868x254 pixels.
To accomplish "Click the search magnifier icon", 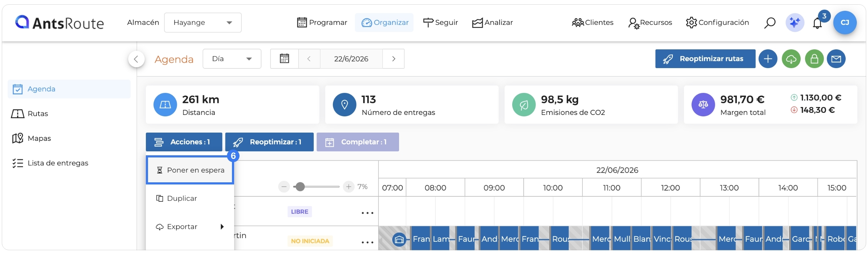I will coord(770,23).
